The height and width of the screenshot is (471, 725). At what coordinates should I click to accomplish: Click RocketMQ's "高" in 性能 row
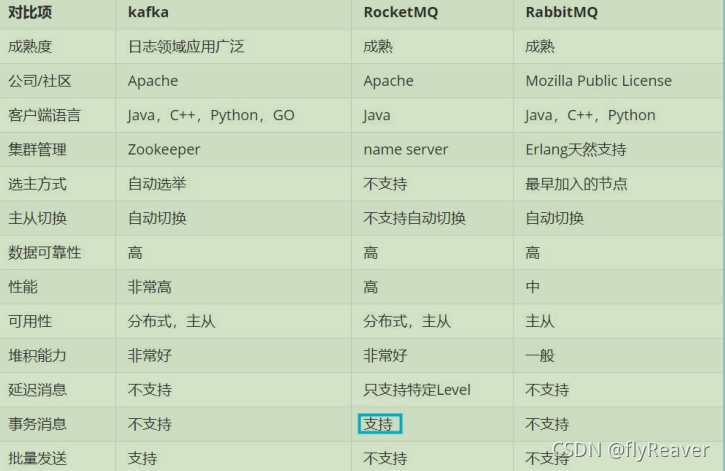[370, 287]
